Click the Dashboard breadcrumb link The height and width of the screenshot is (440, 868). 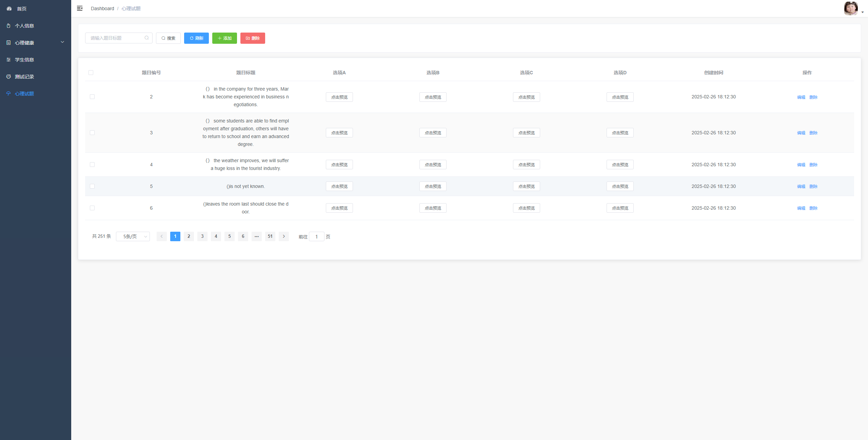tap(102, 8)
